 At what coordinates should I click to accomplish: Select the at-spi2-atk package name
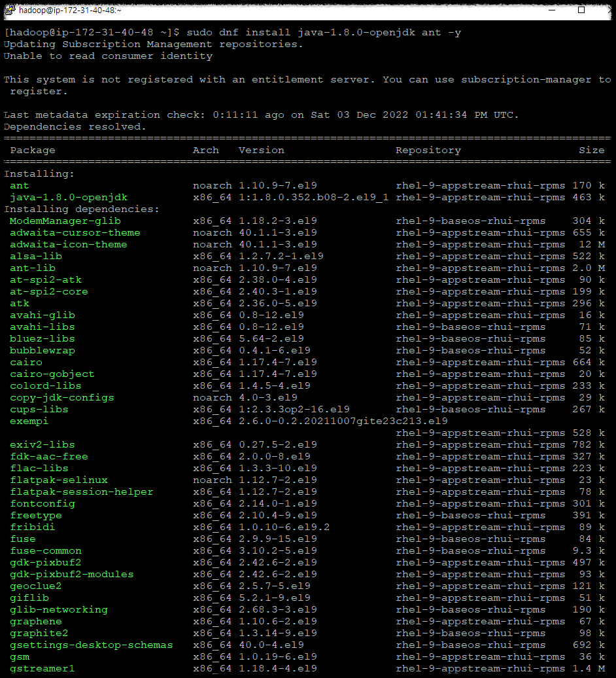[46, 279]
